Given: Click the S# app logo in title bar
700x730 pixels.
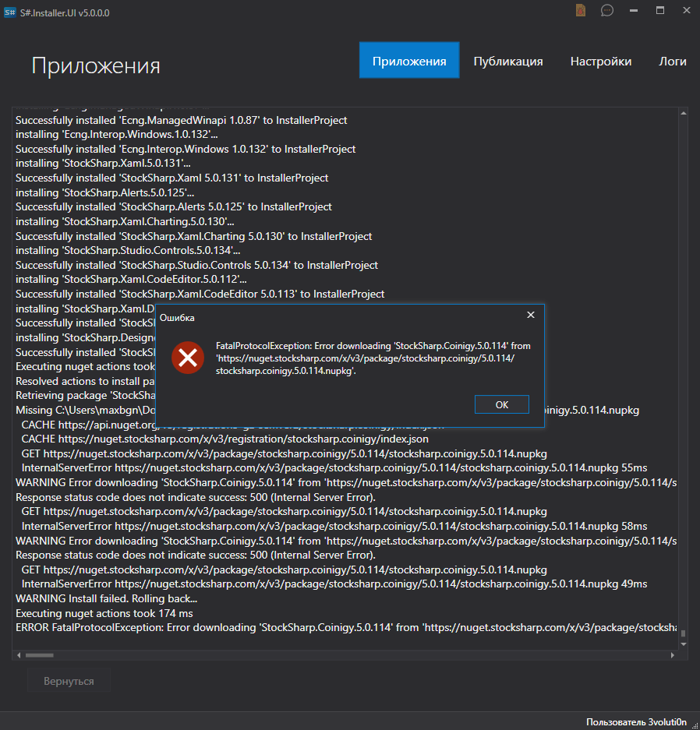Looking at the screenshot, I should [x=10, y=12].
